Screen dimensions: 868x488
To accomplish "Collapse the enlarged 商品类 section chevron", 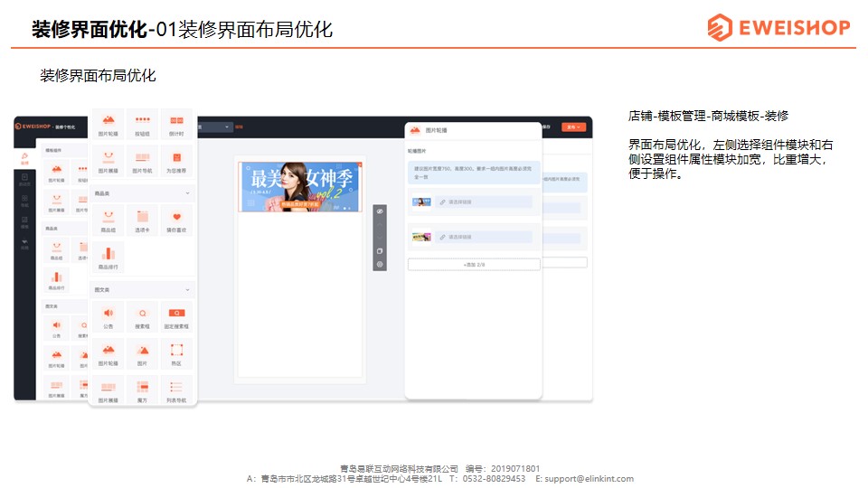I will pyautogui.click(x=188, y=193).
